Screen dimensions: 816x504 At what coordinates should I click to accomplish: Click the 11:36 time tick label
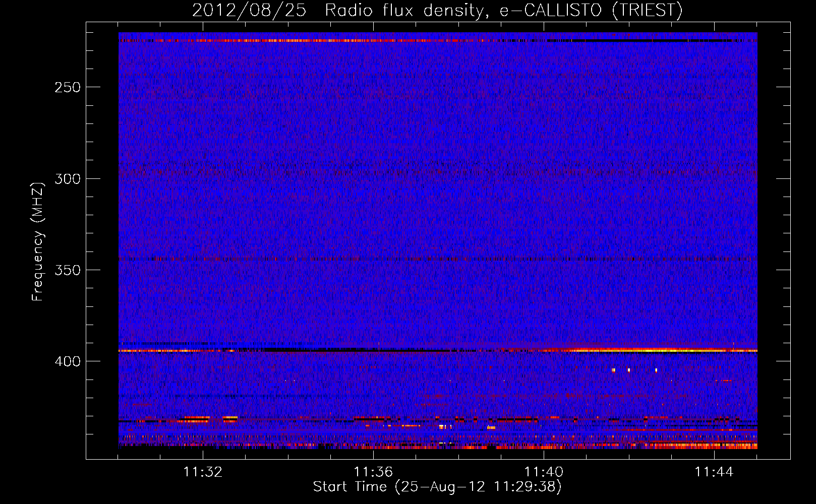click(373, 472)
